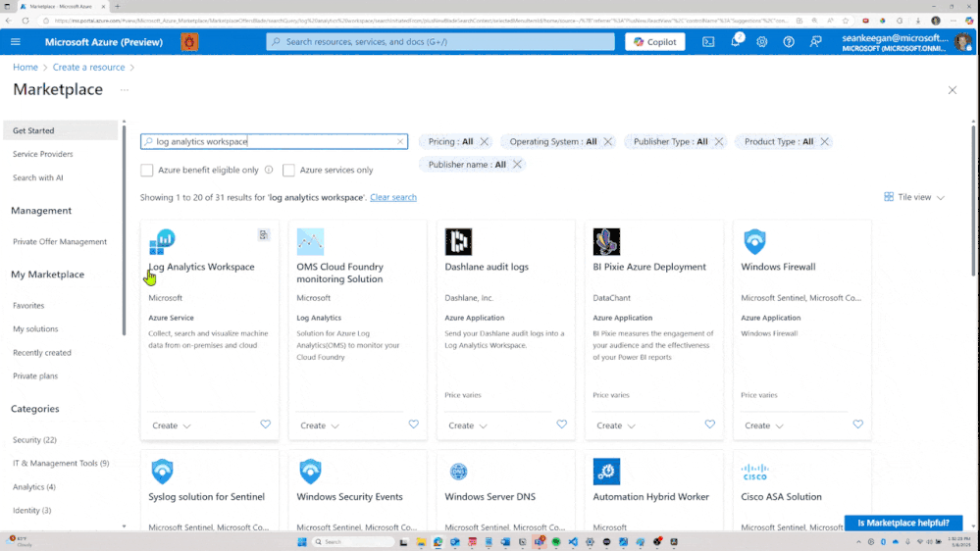
Task: Remove the Publisher Type filter
Action: [x=719, y=142]
